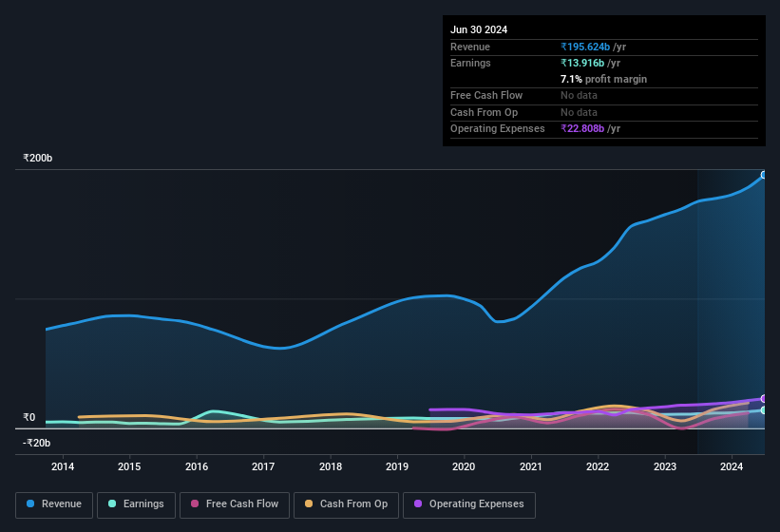
Task: Click the 2014 x-axis label
Action: click(x=63, y=466)
